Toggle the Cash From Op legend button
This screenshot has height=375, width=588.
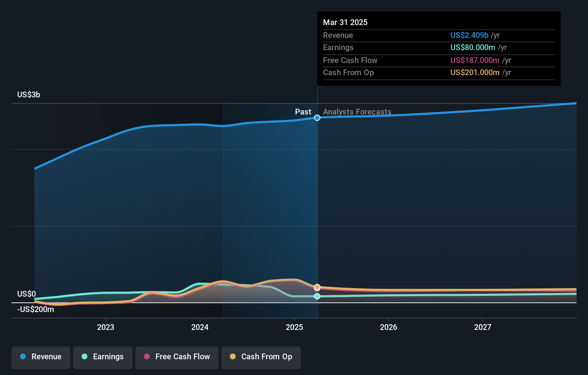tap(261, 357)
